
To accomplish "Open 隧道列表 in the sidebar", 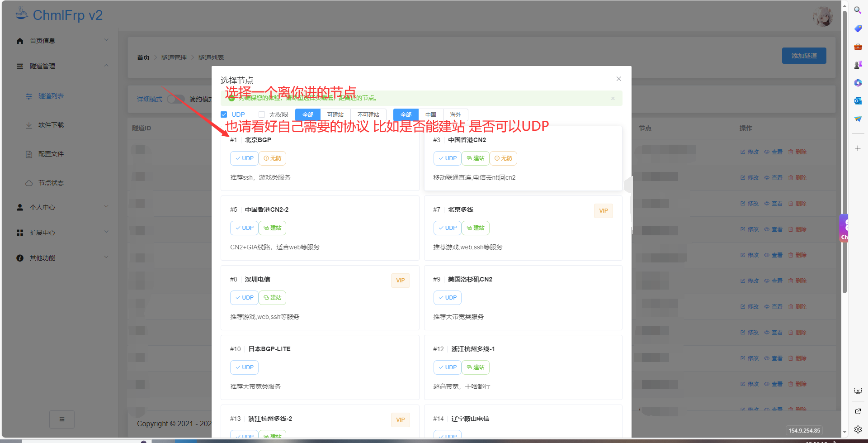I will point(51,96).
